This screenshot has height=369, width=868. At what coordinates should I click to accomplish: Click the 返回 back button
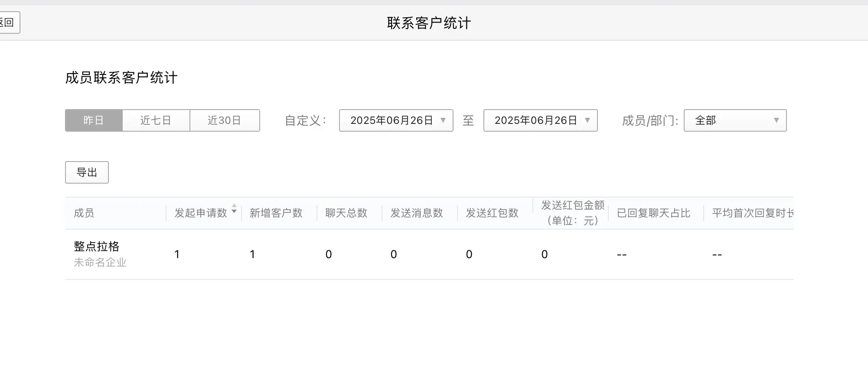point(9,23)
